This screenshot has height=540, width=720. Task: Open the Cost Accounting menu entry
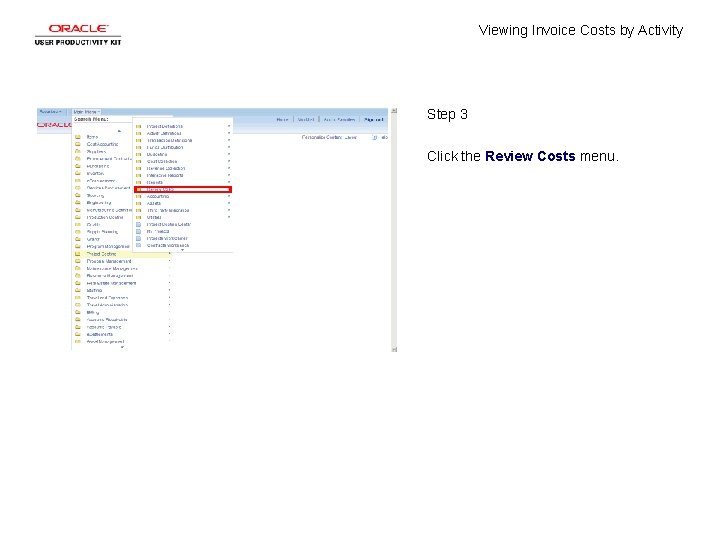pyautogui.click(x=102, y=144)
